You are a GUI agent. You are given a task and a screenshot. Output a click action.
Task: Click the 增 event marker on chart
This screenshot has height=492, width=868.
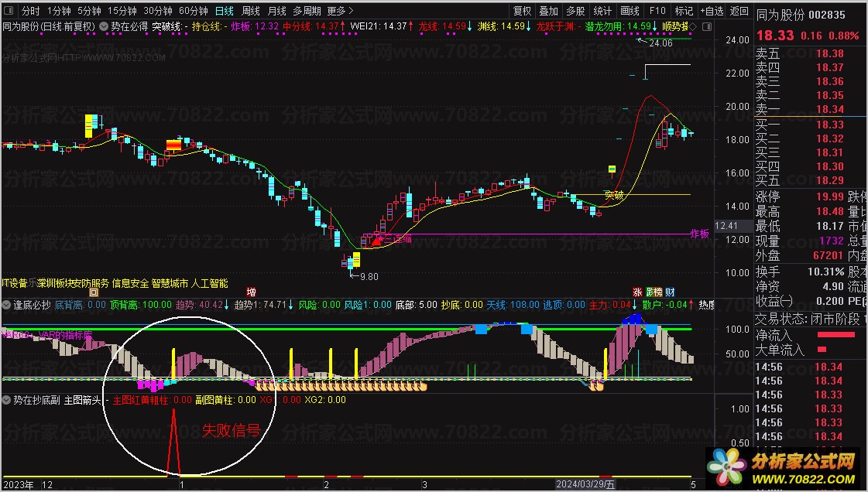point(251,292)
